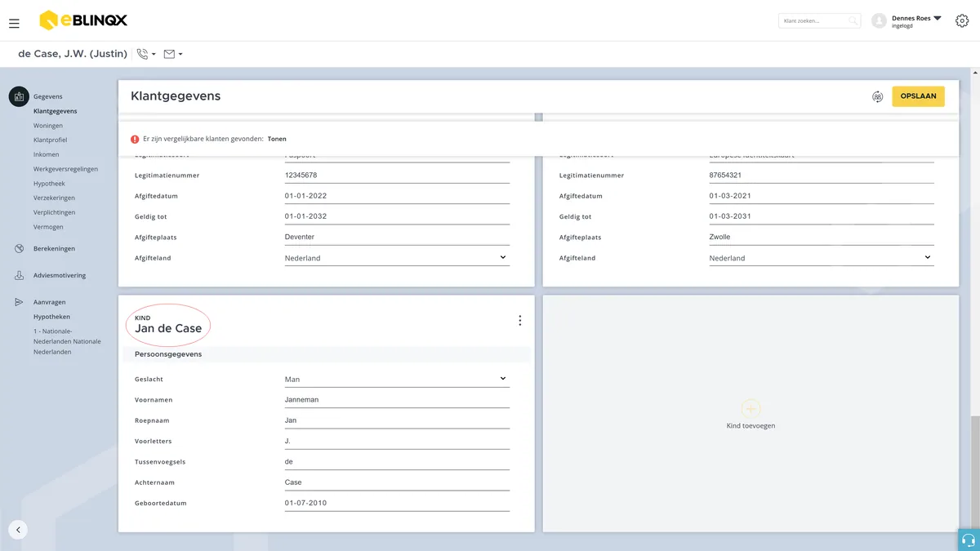The image size is (980, 551).
Task: Click the magnifier icon in the search box
Action: [x=853, y=20]
